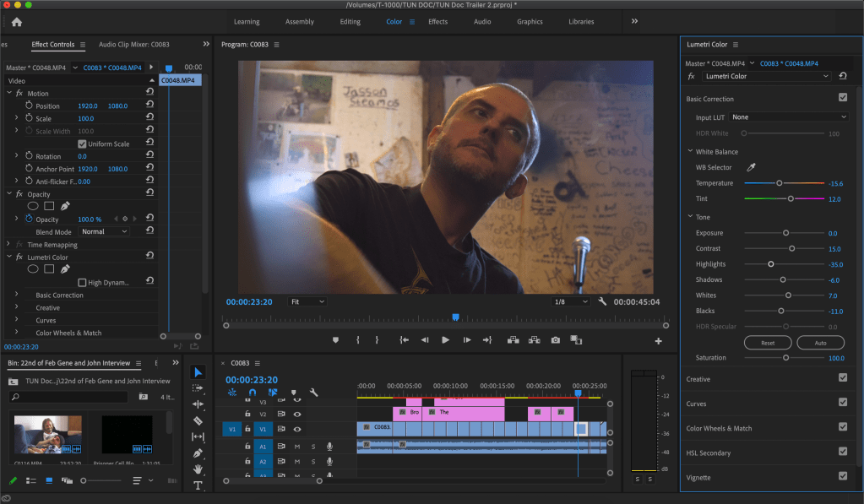This screenshot has height=504, width=864.
Task: Open the Audio Clip Mixer: C0083 tab
Action: (x=133, y=44)
